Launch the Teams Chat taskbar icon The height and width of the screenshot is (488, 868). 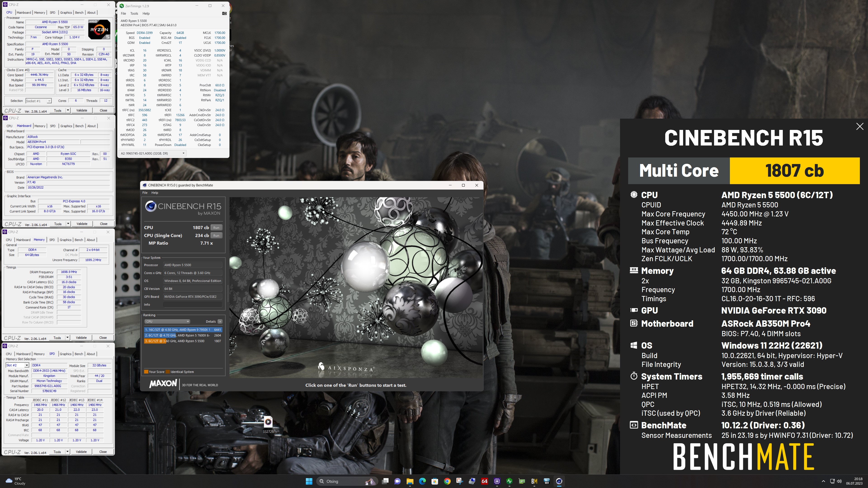pos(398,481)
